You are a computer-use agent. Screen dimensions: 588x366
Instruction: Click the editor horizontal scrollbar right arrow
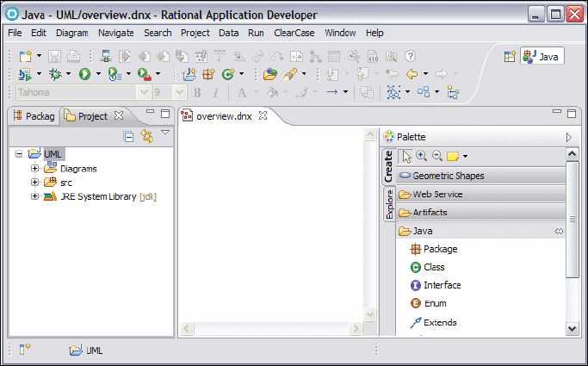tap(356, 329)
